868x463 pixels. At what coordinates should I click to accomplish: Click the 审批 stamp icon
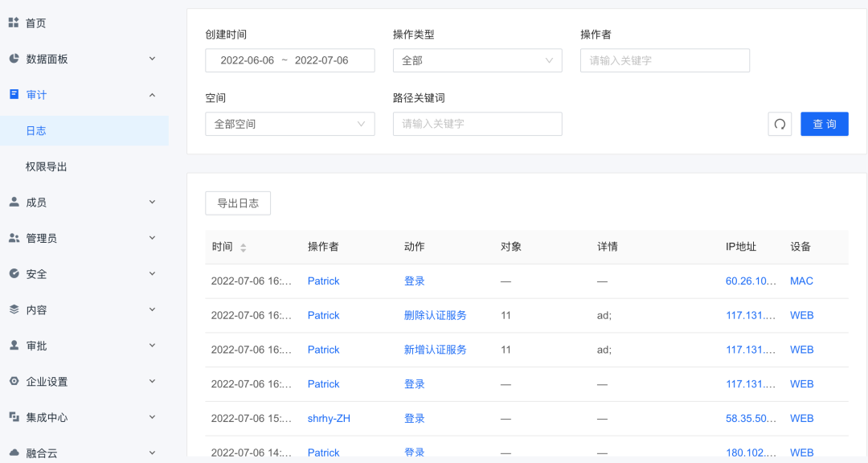coord(14,345)
